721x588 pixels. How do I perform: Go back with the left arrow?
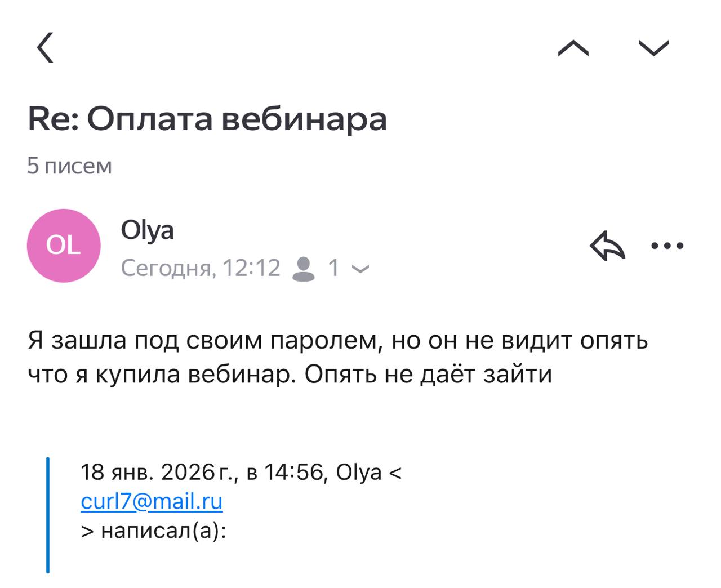tap(45, 47)
